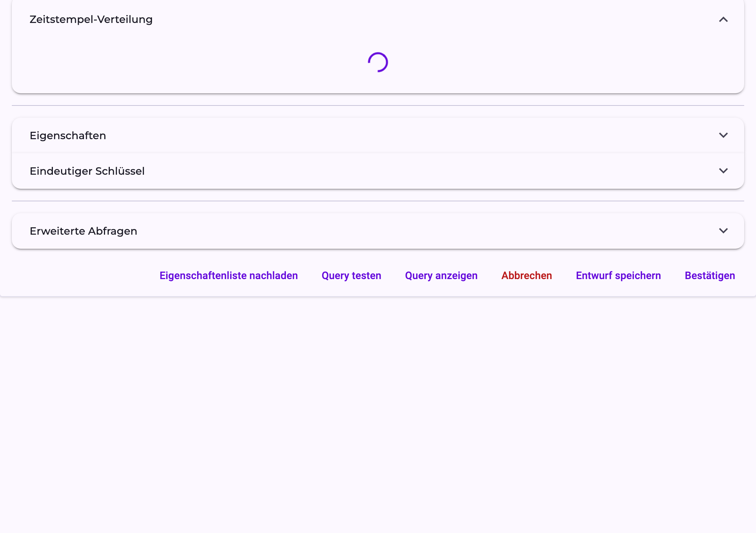
Task: Click Eigenschaftenliste nachladen button
Action: (229, 276)
